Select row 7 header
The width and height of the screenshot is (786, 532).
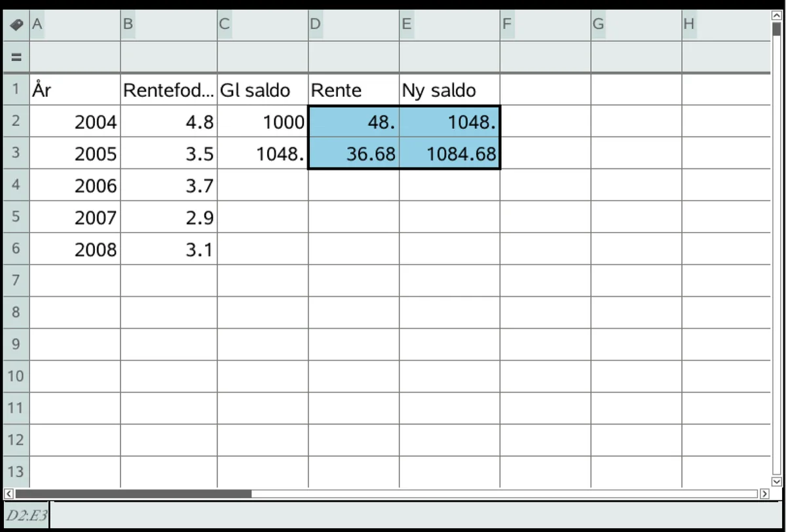pos(16,280)
